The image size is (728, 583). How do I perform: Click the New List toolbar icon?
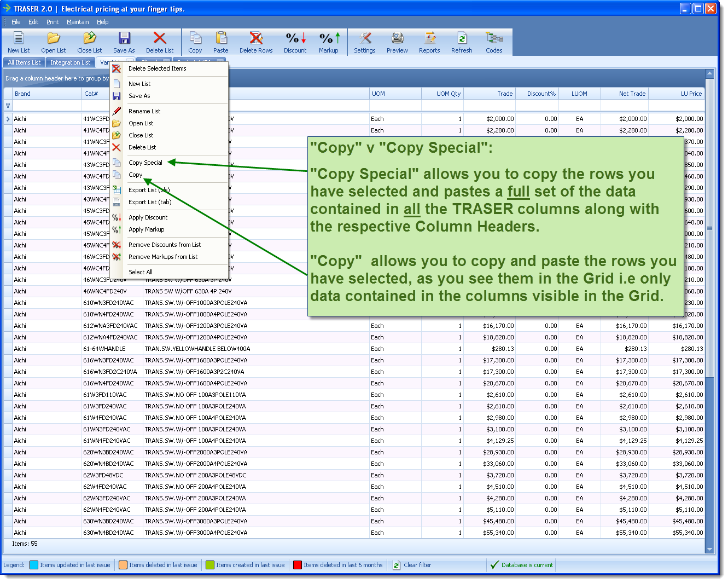[x=19, y=38]
